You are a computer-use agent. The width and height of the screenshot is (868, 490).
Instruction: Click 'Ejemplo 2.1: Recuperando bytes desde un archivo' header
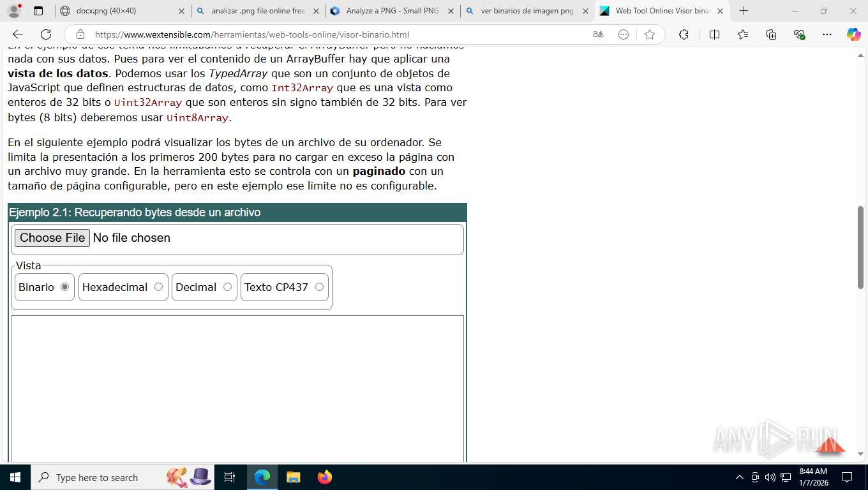237,212
